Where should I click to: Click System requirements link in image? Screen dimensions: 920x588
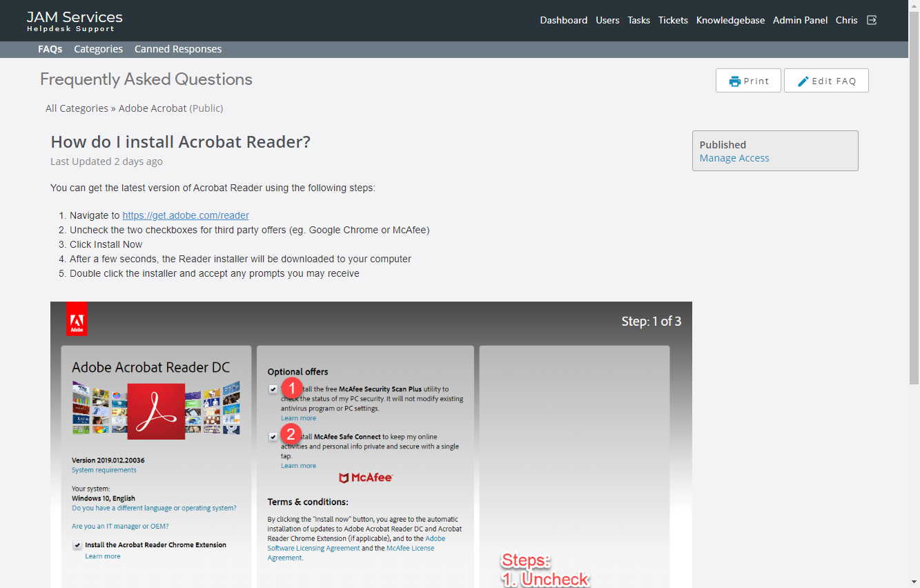104,470
